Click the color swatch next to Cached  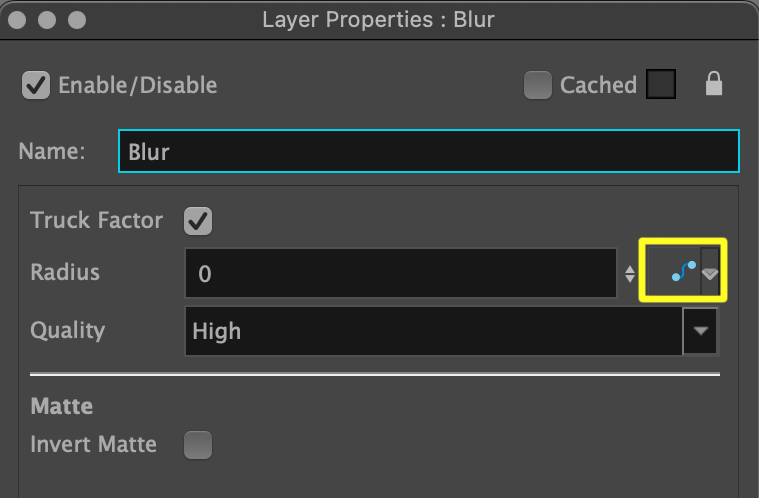[x=660, y=85]
